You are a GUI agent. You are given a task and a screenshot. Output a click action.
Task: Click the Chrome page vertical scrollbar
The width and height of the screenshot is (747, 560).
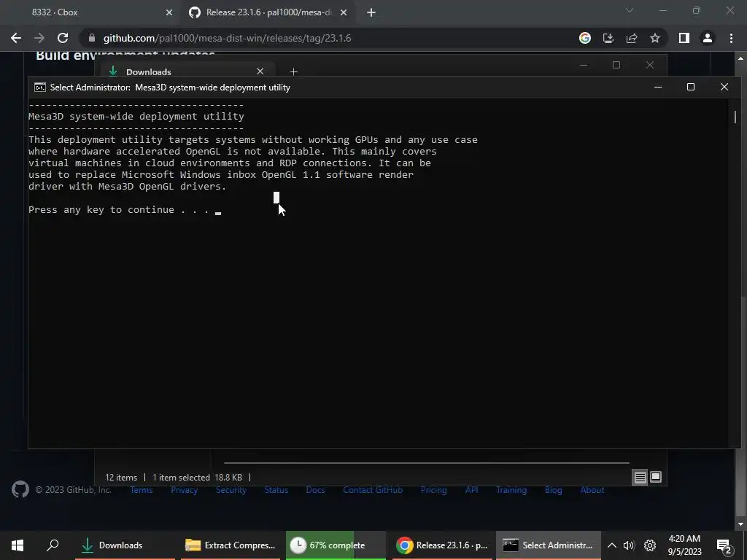[741, 407]
